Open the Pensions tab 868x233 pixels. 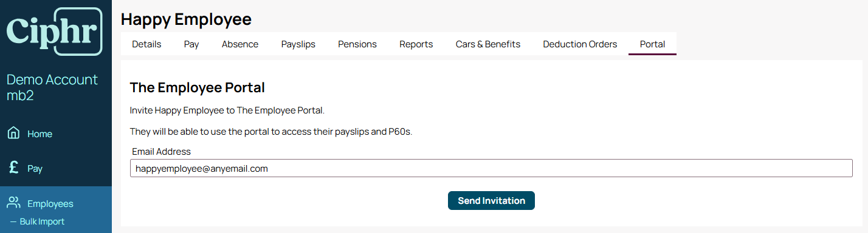pos(357,44)
